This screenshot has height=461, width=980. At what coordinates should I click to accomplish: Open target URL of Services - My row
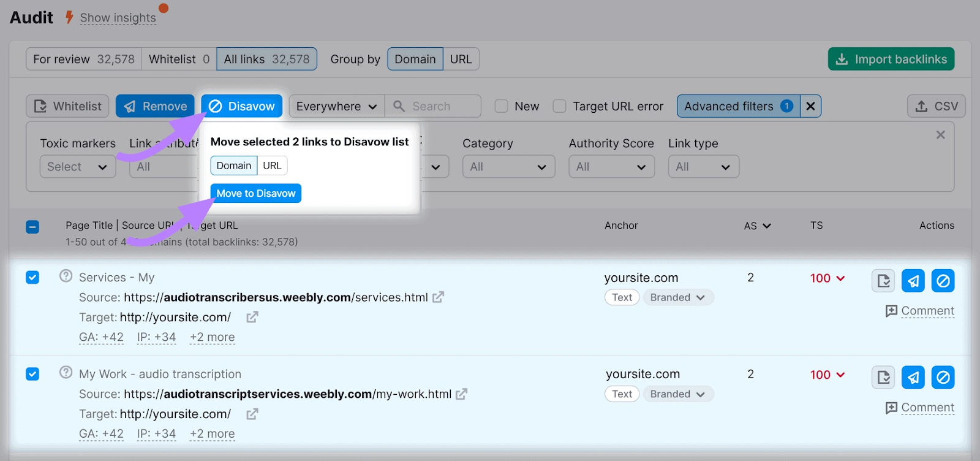(252, 317)
